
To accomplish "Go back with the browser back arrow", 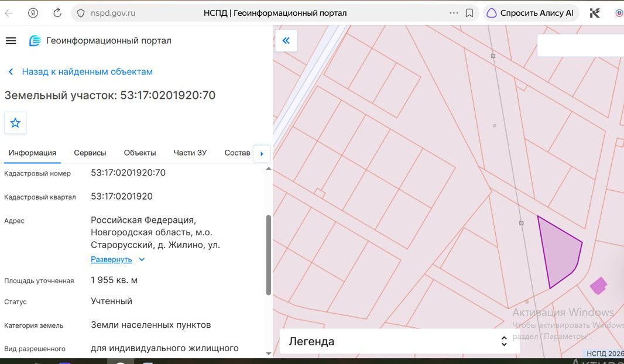I will coord(9,13).
